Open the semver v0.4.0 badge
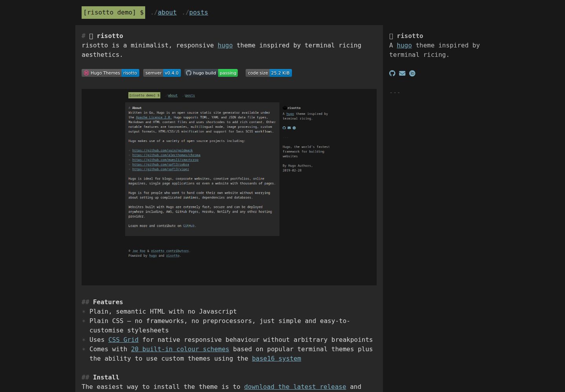 pyautogui.click(x=162, y=73)
